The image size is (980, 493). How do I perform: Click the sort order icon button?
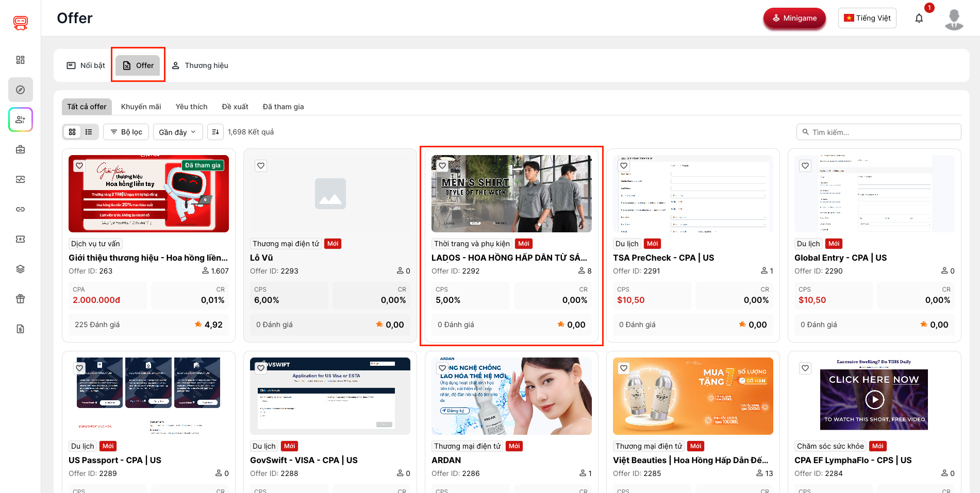[215, 132]
